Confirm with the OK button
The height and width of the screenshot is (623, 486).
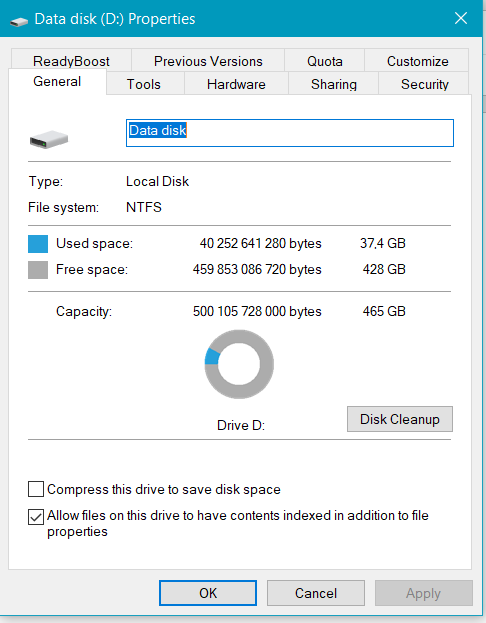coord(208,593)
